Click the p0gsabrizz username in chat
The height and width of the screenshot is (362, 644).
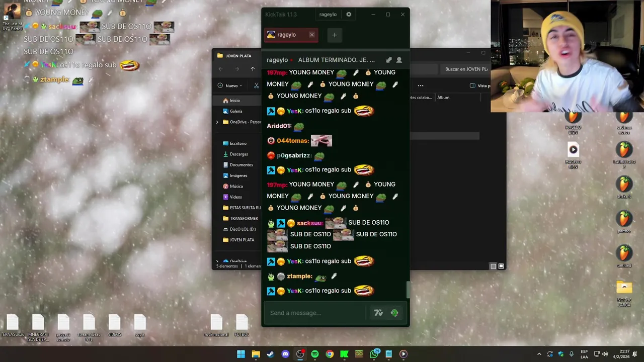click(294, 156)
